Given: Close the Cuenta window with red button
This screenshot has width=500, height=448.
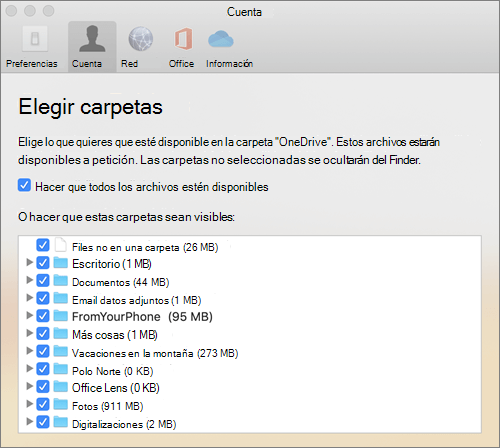Looking at the screenshot, I should 12,11.
